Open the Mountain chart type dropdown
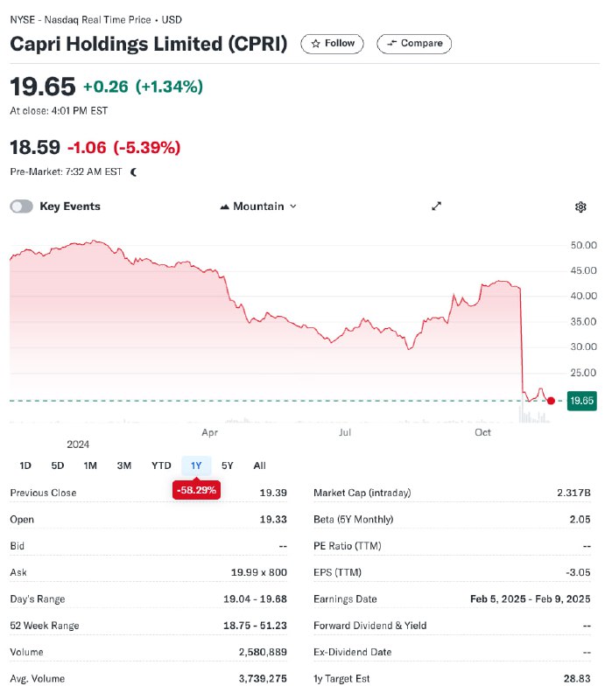This screenshot has width=612, height=700. [x=258, y=206]
